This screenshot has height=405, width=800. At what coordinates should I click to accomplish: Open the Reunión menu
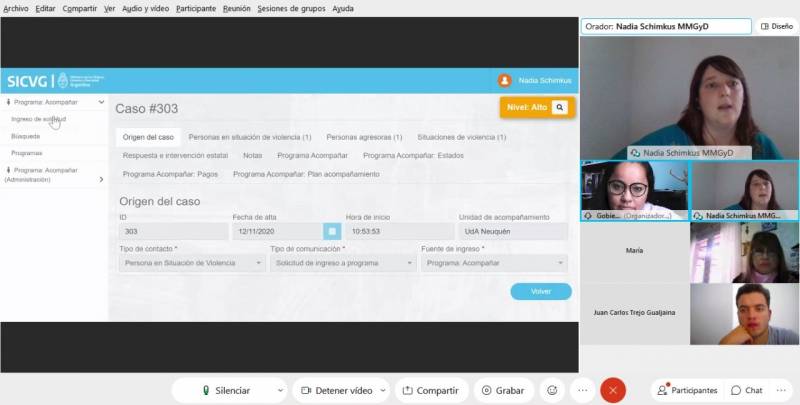[237, 9]
